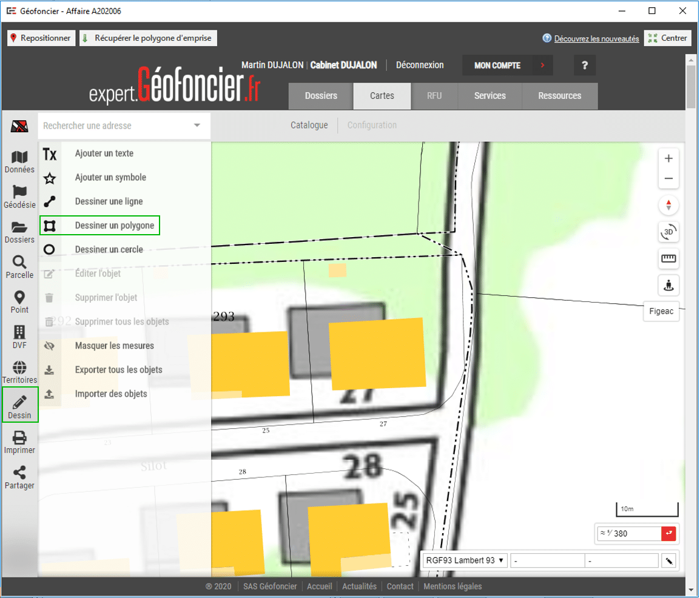Open the DVF building icon
Image resolution: width=700 pixels, height=598 pixels.
point(19,332)
